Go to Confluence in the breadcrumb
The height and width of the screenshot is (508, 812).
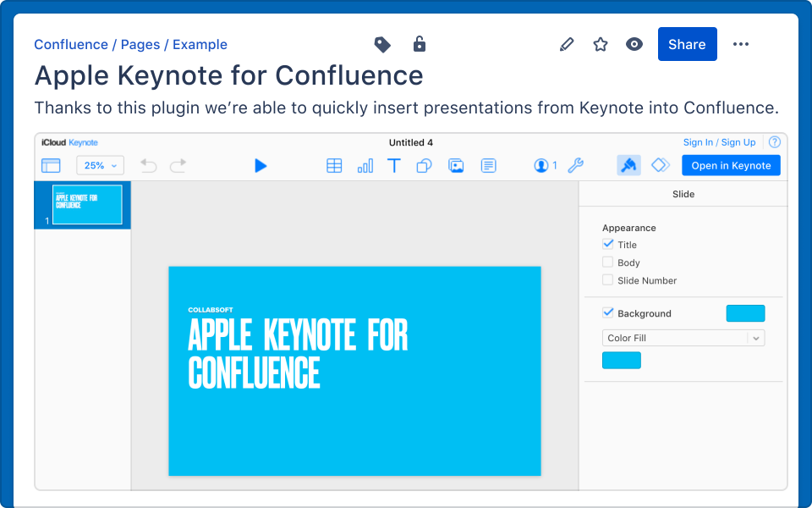71,45
